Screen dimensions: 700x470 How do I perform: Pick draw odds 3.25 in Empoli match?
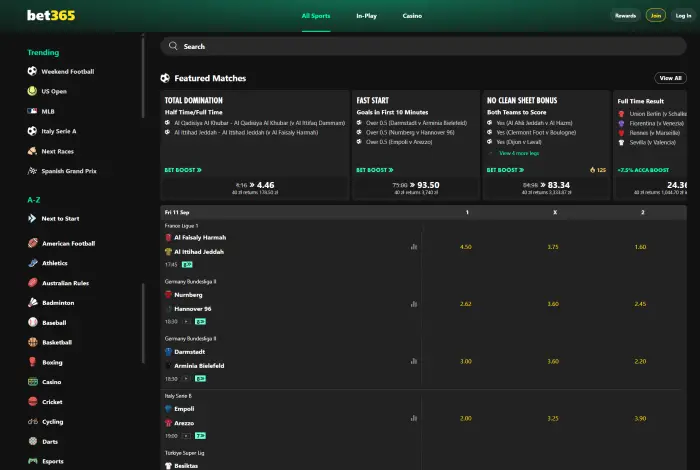[x=553, y=418]
